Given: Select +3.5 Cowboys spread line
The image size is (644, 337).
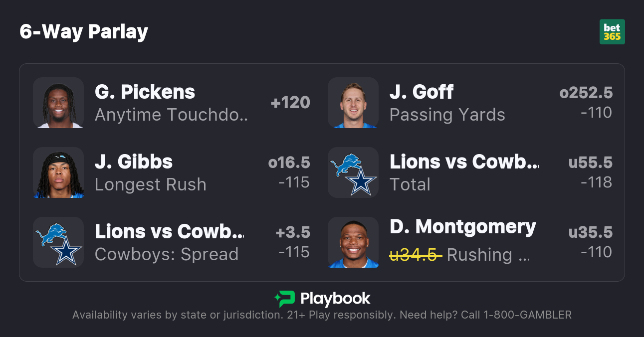Looking at the screenshot, I should pyautogui.click(x=293, y=232).
